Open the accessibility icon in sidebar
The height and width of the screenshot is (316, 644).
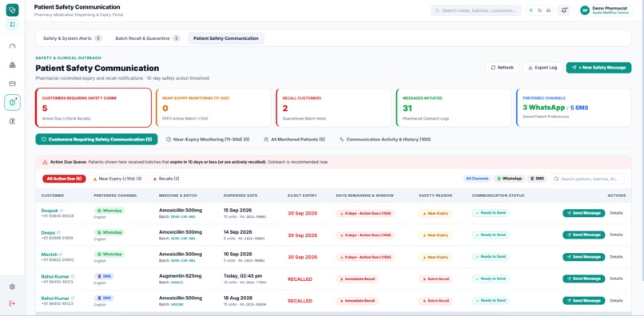point(12,121)
